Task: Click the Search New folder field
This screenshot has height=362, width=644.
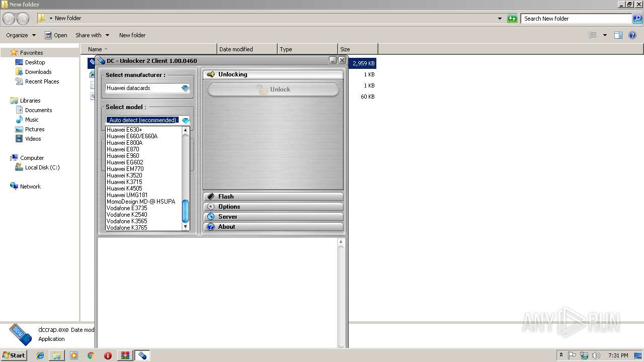Action: pos(577,19)
